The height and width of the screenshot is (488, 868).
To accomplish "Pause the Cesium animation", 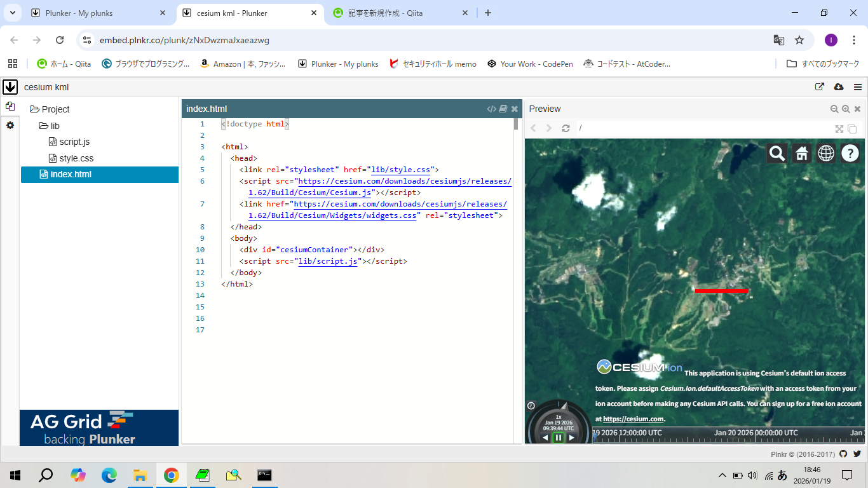I will (559, 437).
